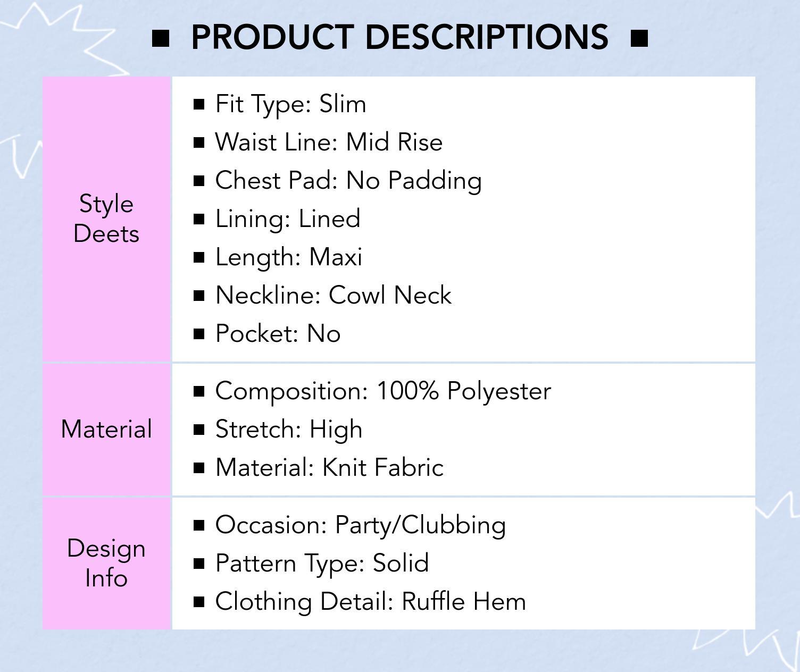The width and height of the screenshot is (800, 672).
Task: Click the bullet beside Clothing Detail: Ruffle Hem
Action: pos(199,602)
